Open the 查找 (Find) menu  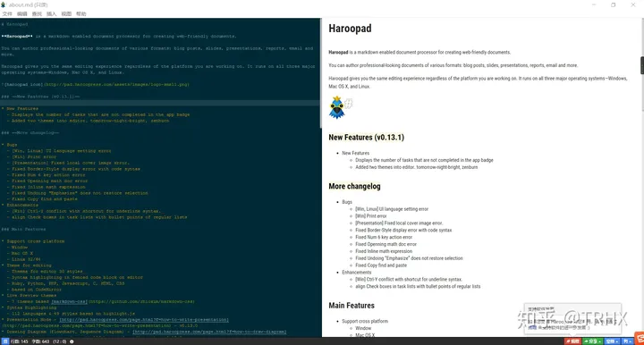tap(37, 14)
